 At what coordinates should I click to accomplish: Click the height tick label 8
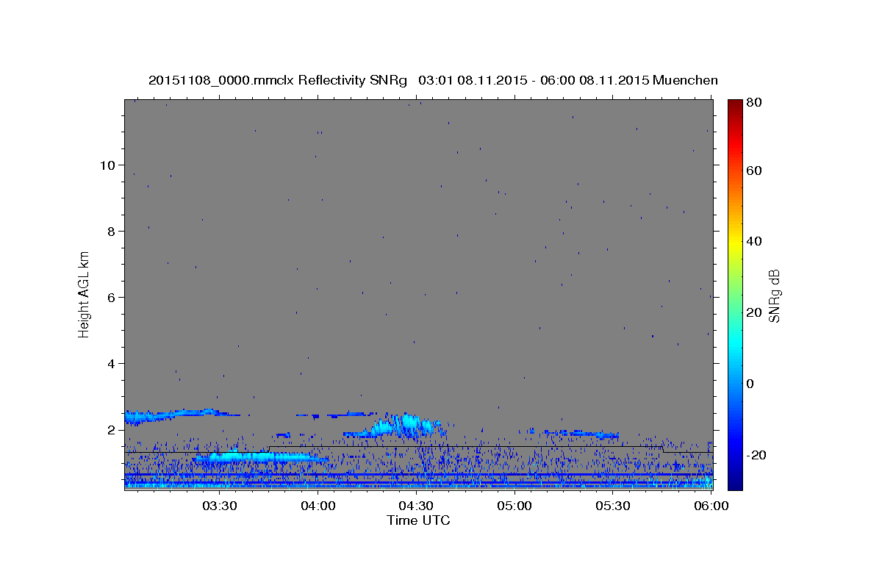click(111, 231)
